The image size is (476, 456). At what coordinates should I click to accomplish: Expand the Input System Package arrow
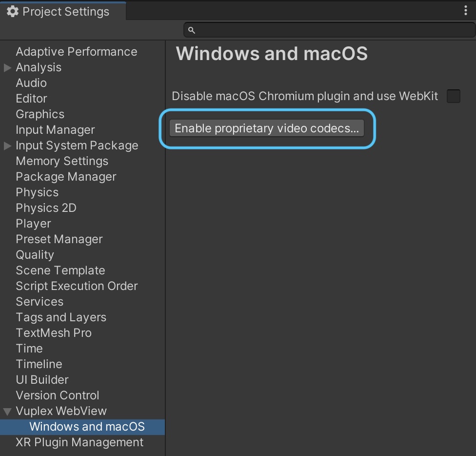[7, 145]
